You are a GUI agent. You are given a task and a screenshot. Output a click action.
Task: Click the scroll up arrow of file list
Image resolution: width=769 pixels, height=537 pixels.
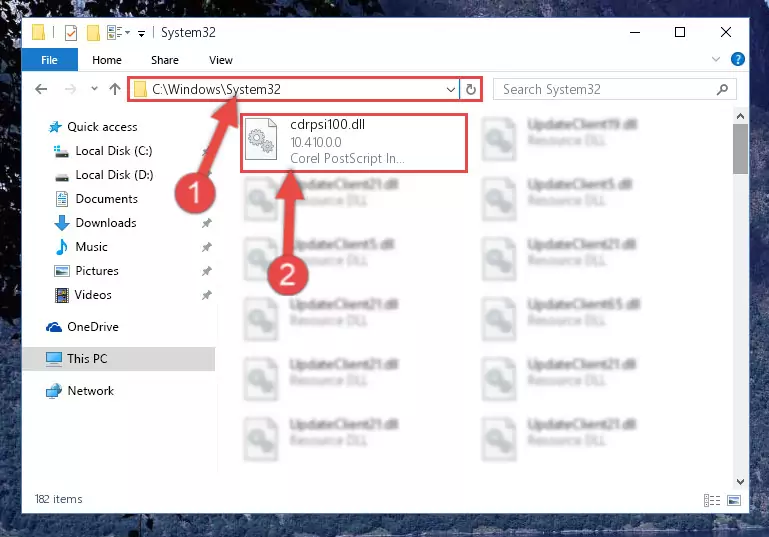pos(740,116)
